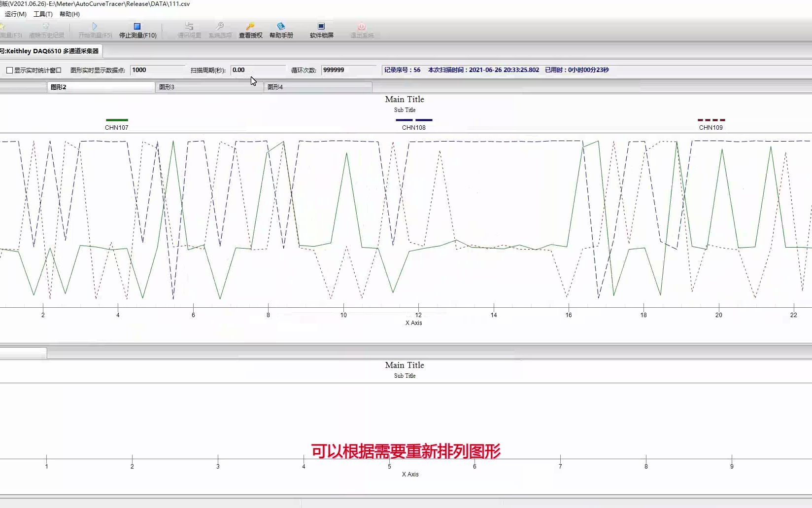Open the 工具(T) Tools menu
Viewport: 812px width, 508px height.
click(x=43, y=14)
